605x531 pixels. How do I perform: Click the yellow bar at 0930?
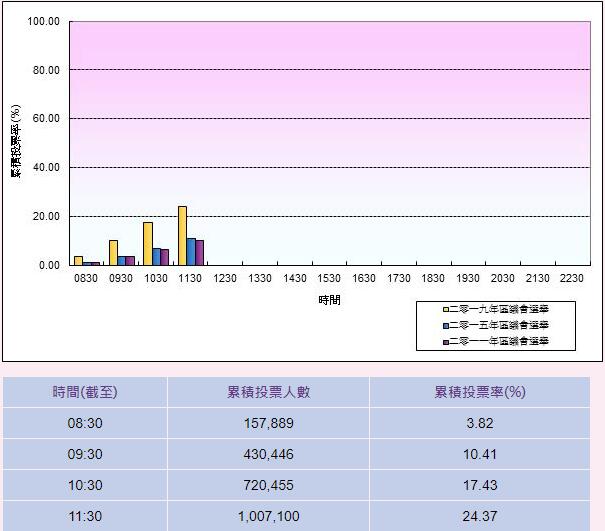point(113,253)
